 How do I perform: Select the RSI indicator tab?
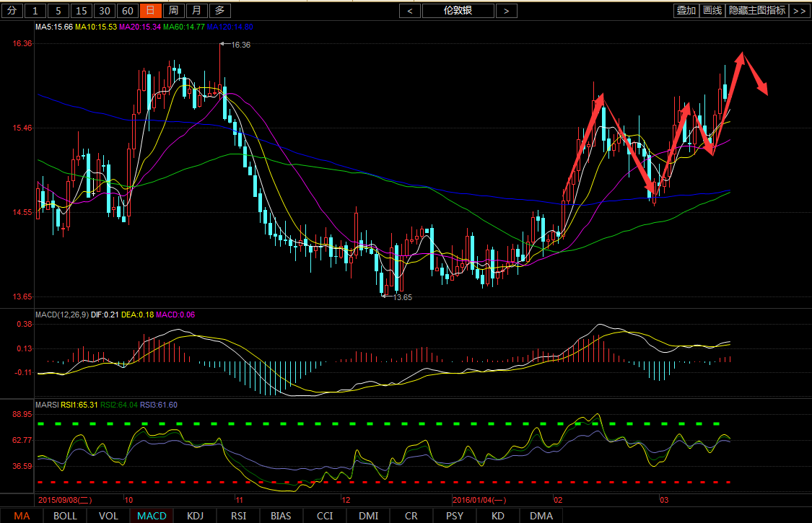[x=238, y=516]
